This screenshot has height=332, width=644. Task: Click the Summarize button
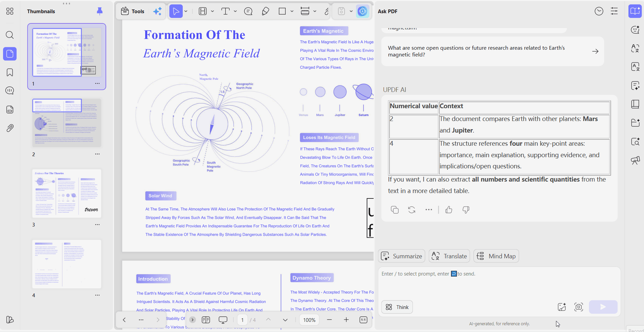tap(402, 256)
